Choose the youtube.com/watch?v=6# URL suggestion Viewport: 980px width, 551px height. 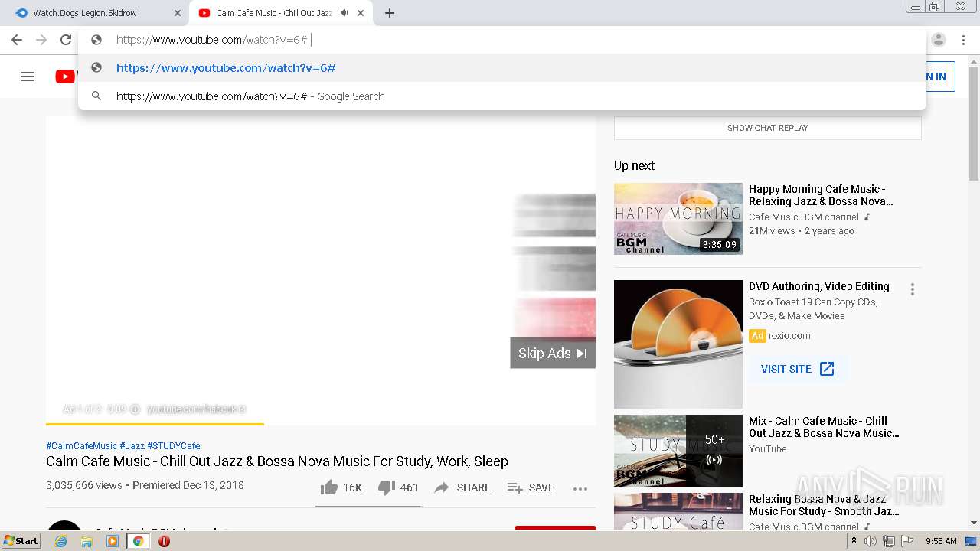pos(501,68)
